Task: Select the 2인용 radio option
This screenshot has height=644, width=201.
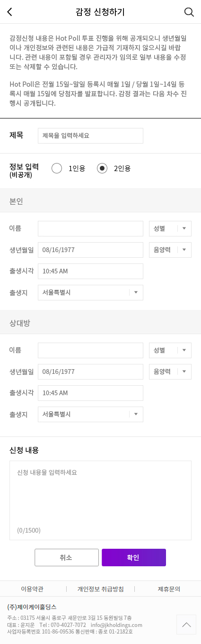Action: [102, 168]
